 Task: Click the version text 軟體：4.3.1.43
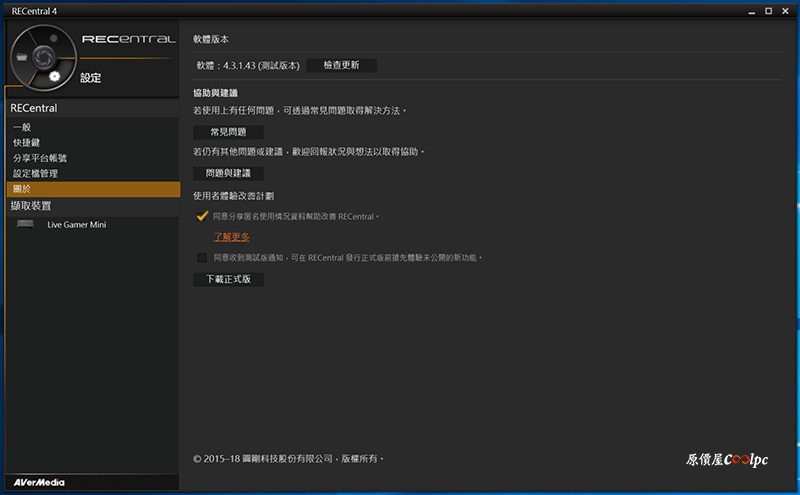tap(248, 66)
